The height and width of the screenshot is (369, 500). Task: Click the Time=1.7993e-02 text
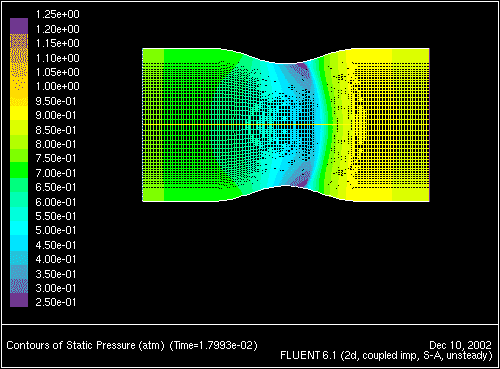click(214, 345)
